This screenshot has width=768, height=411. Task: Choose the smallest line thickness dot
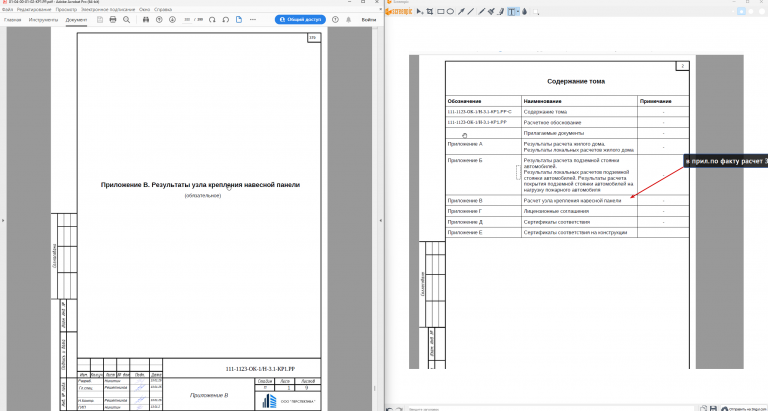click(733, 12)
